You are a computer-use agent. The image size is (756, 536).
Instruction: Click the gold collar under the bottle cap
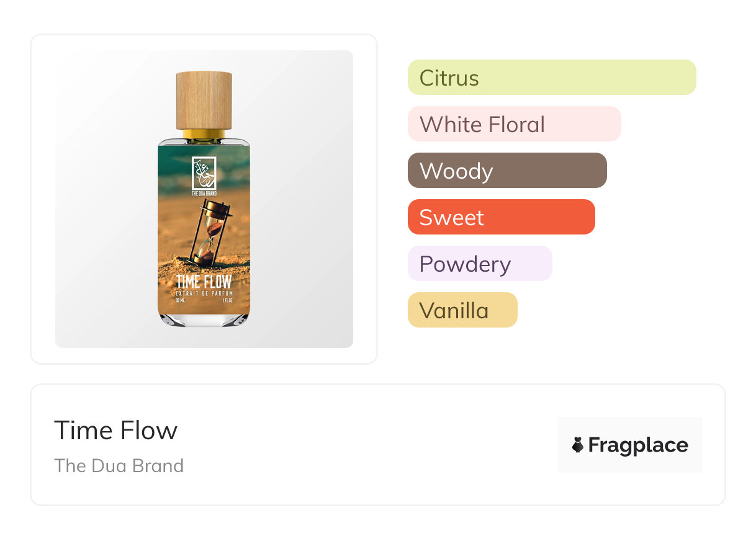tap(204, 134)
